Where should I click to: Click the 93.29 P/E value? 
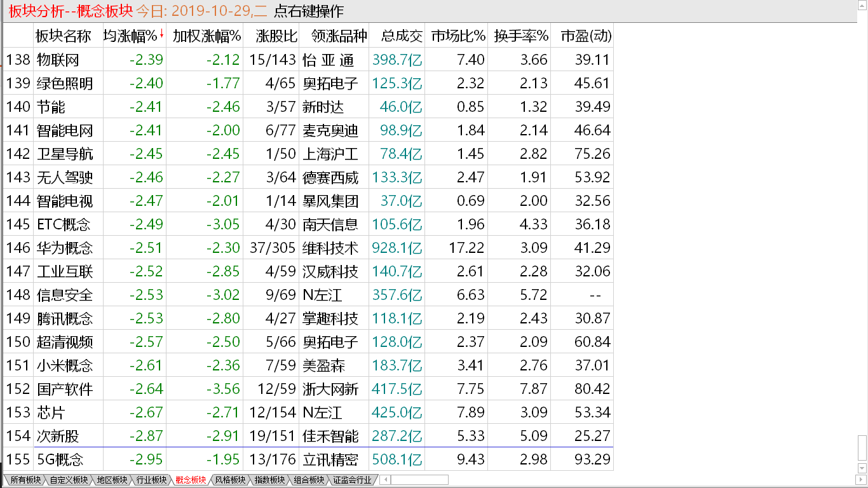coord(592,459)
